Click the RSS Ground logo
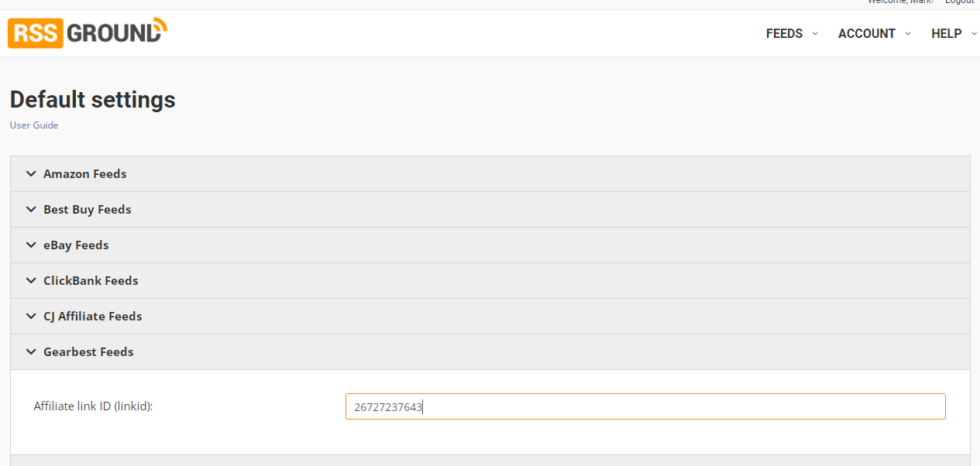The width and height of the screenshot is (980, 466). tap(88, 33)
